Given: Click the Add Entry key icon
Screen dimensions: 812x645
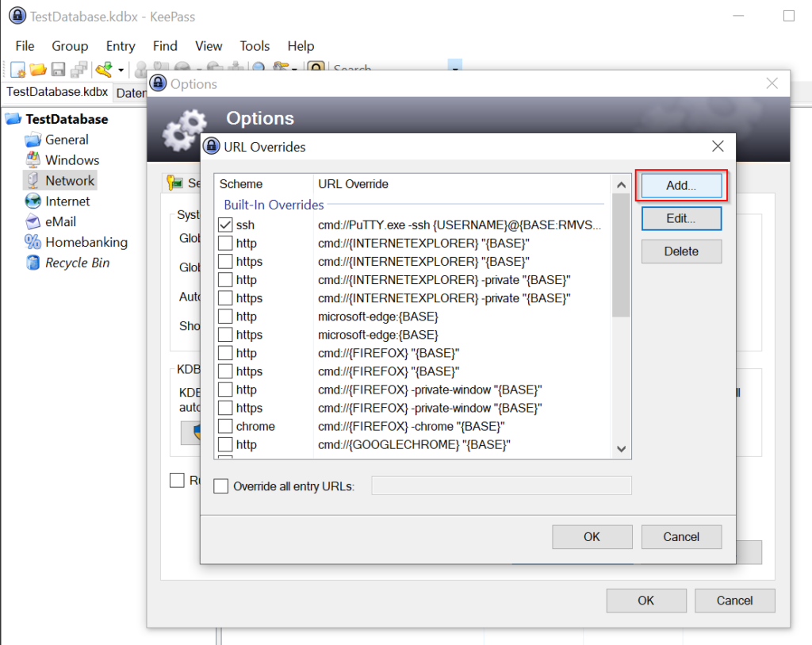Looking at the screenshot, I should tap(104, 69).
